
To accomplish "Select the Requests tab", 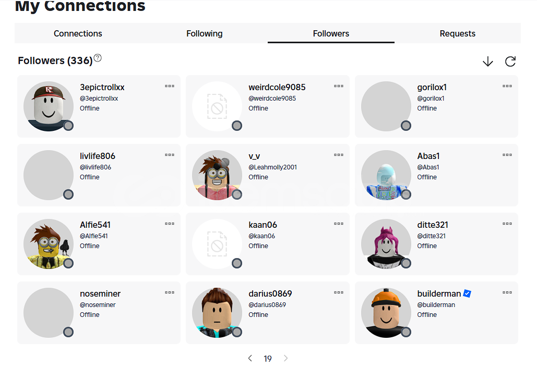I will click(457, 33).
